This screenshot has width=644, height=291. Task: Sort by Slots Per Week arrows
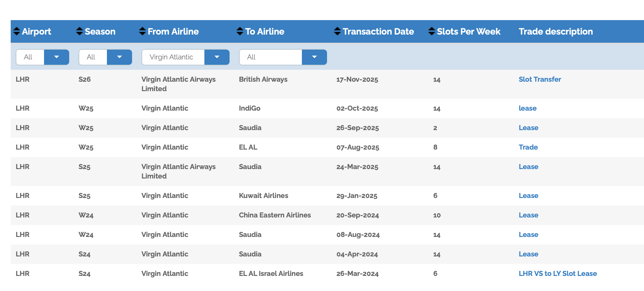432,31
